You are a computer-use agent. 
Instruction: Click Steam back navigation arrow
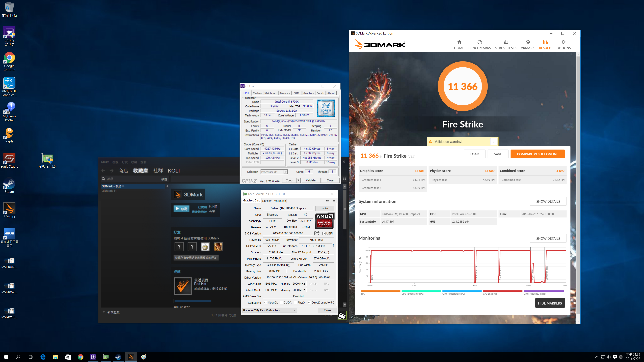pos(103,171)
